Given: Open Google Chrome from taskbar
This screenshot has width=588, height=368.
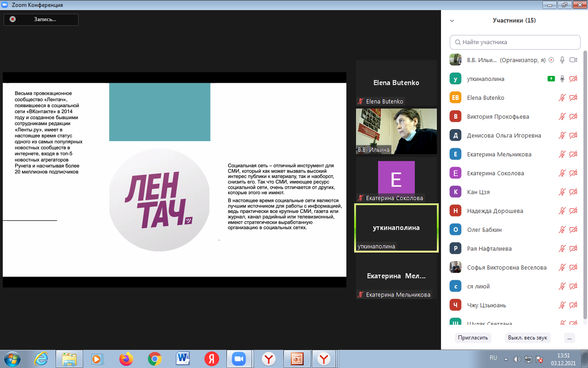Looking at the screenshot, I should tap(154, 358).
